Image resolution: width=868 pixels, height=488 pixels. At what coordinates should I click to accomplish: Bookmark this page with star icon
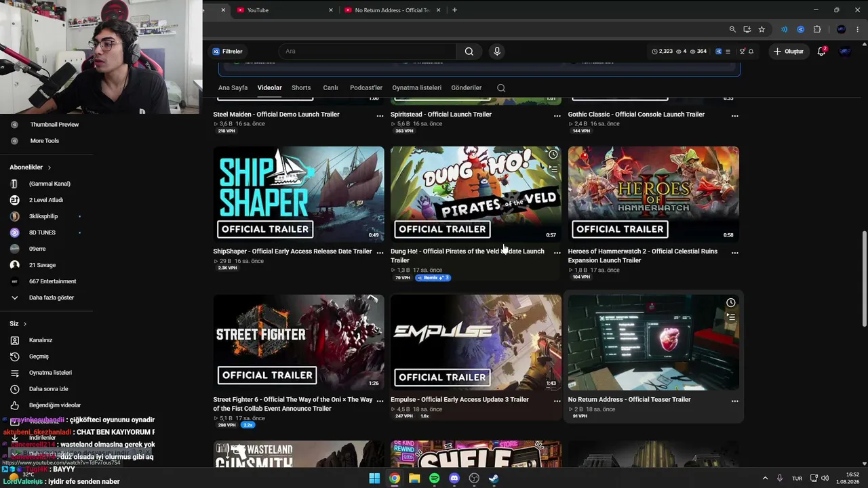click(762, 30)
